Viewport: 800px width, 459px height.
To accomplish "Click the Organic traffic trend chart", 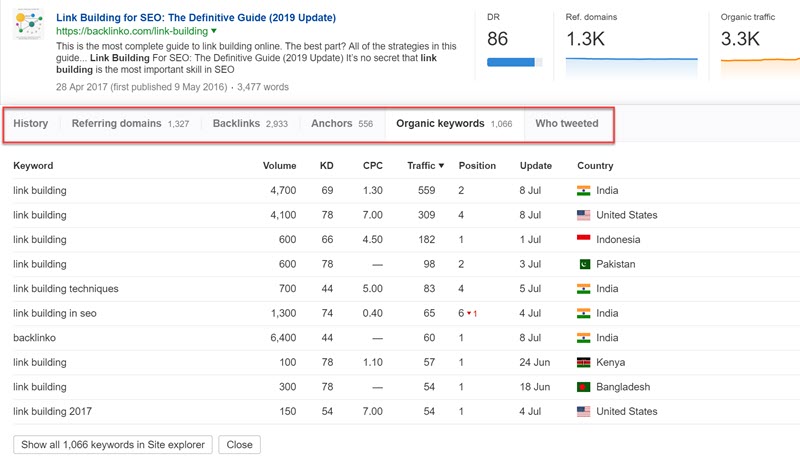I will pyautogui.click(x=760, y=67).
